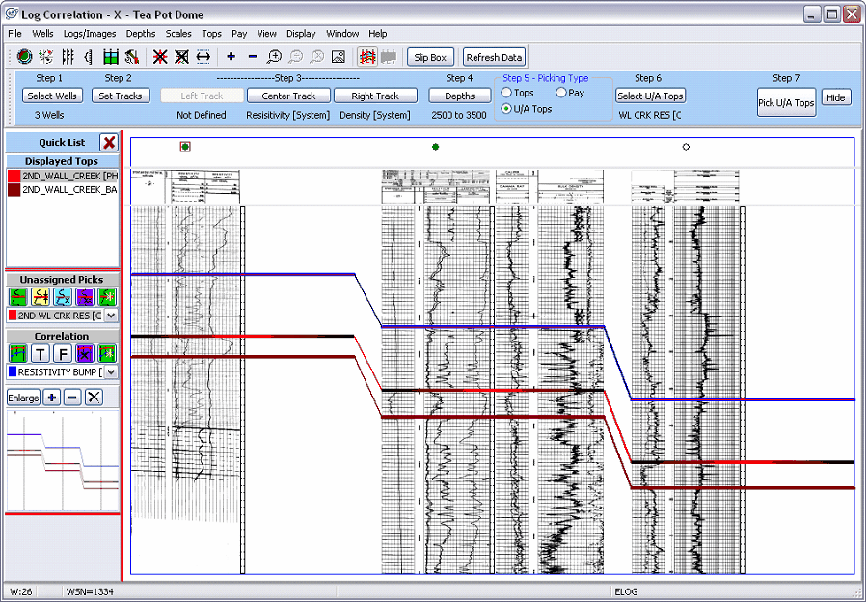Select the Pay picking type radio button
The height and width of the screenshot is (604, 868).
(x=560, y=93)
